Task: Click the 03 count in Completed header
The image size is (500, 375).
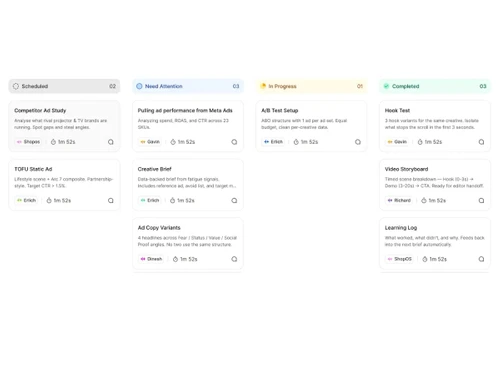Action: 483,86
